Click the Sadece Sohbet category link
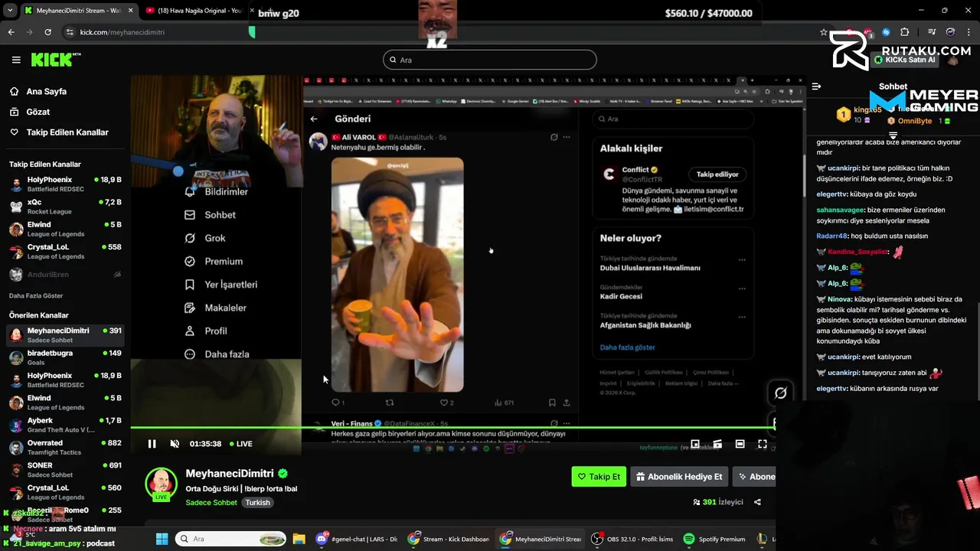 point(211,503)
